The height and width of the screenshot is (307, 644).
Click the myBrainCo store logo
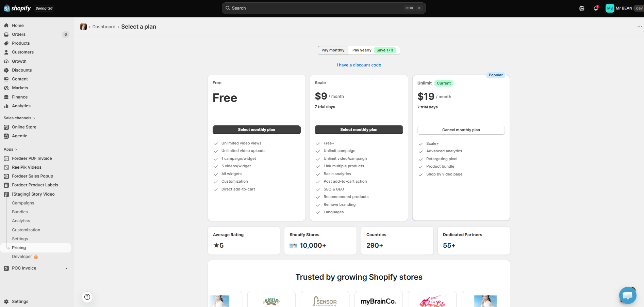[378, 301]
